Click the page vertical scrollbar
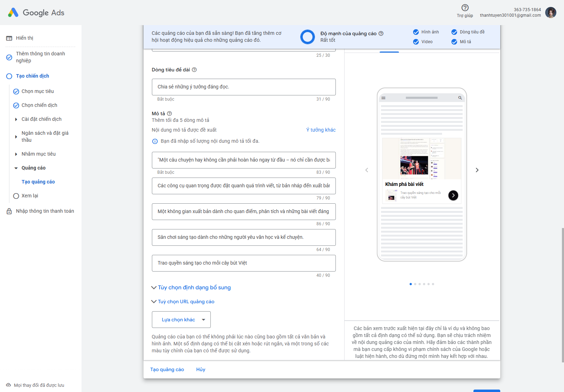 [562, 295]
